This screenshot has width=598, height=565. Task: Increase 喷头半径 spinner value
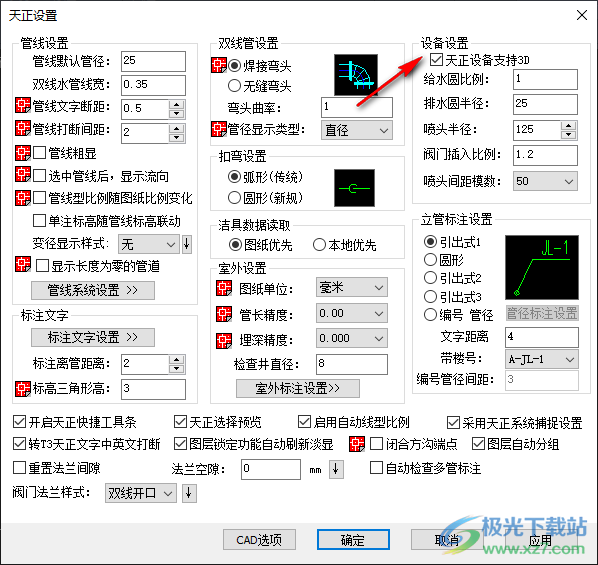(569, 126)
